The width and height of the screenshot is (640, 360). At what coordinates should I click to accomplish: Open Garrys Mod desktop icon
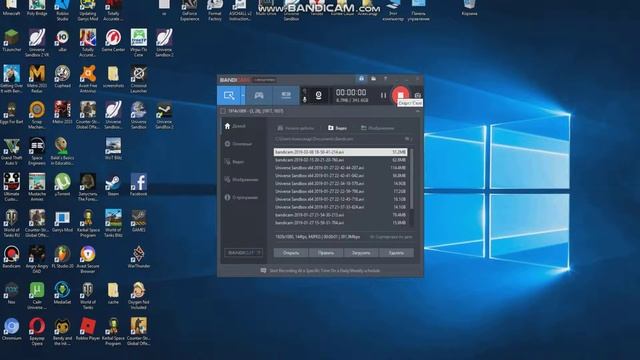click(x=62, y=221)
